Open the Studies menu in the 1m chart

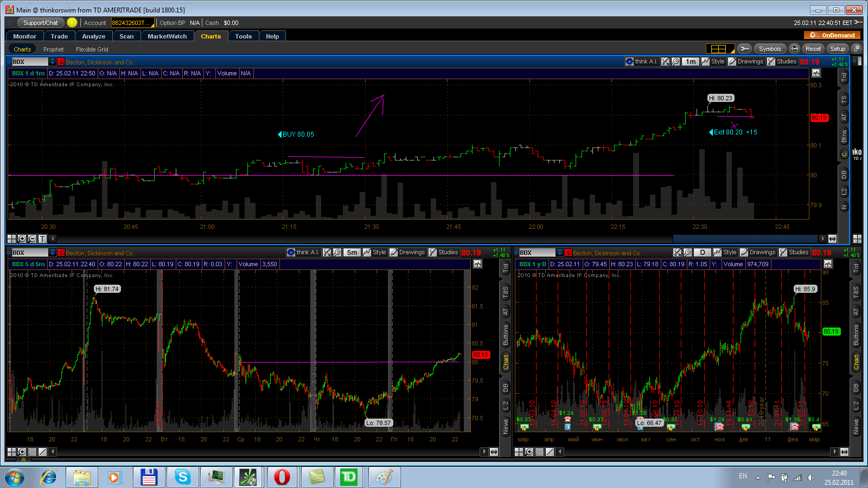click(x=782, y=62)
